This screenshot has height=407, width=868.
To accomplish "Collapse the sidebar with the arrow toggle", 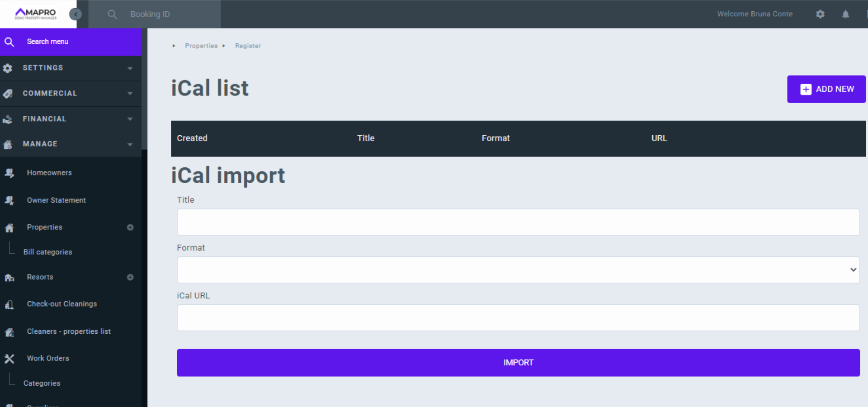I will click(x=75, y=14).
